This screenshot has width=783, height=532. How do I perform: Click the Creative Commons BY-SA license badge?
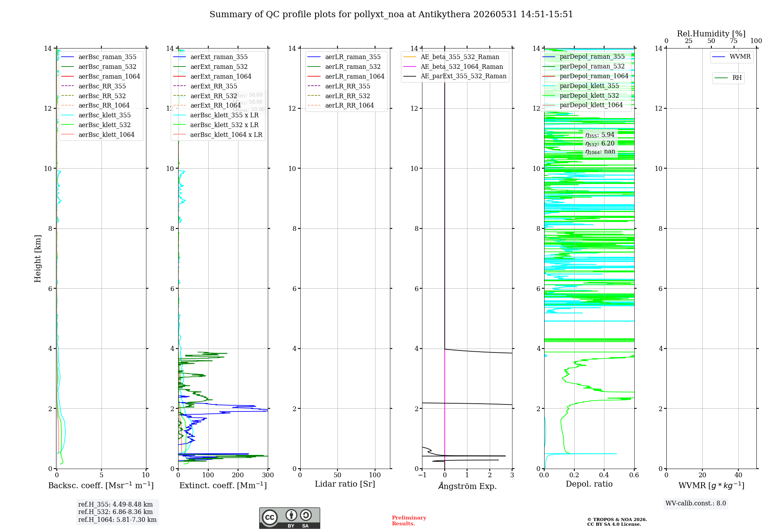pos(289,518)
